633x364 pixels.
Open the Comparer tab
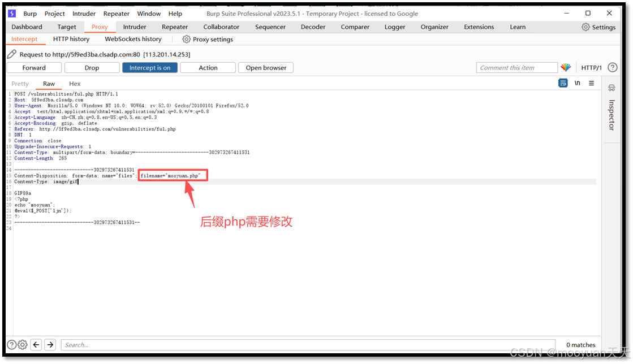click(355, 27)
